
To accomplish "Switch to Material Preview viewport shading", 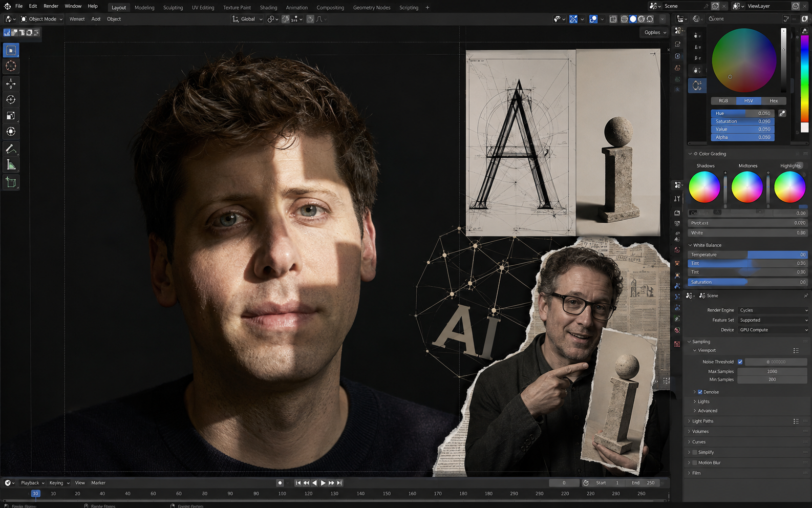I will (x=642, y=19).
